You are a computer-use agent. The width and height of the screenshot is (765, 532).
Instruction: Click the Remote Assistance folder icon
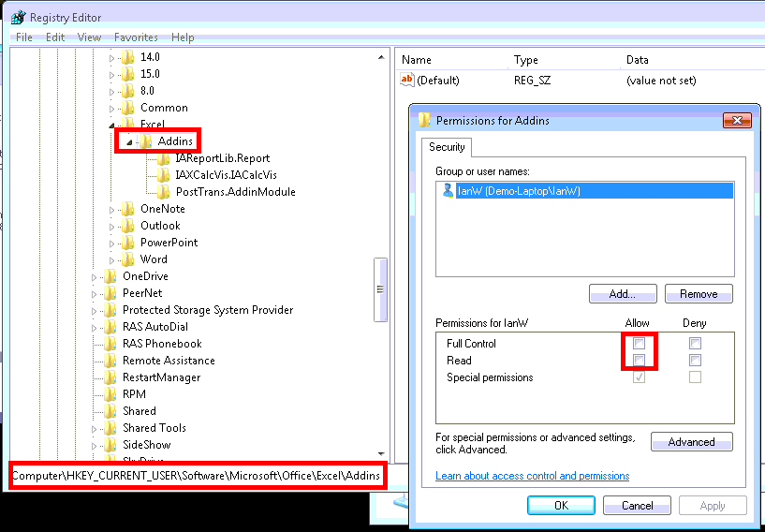[110, 361]
